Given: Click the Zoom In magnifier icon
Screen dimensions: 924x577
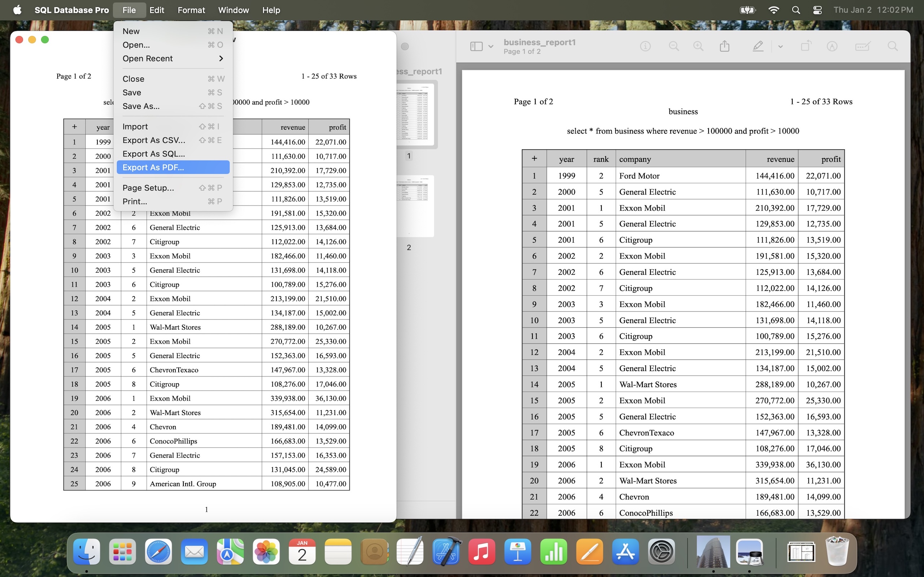Looking at the screenshot, I should click(698, 46).
